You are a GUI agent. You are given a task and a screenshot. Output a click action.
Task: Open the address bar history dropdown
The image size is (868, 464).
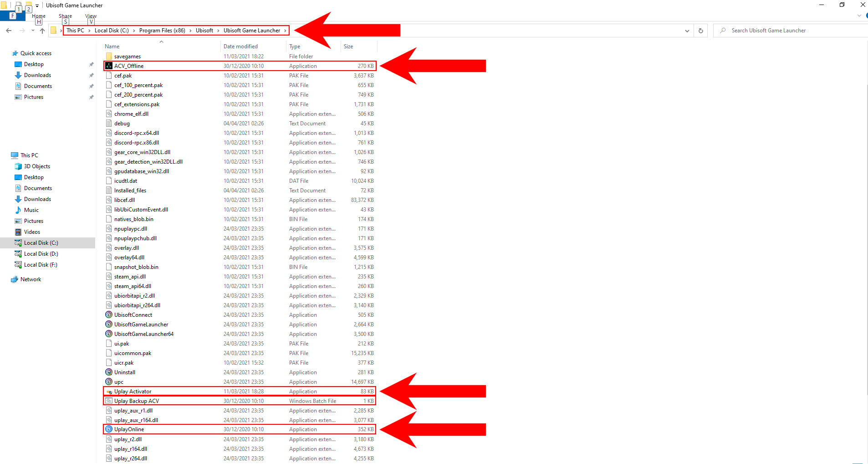687,31
